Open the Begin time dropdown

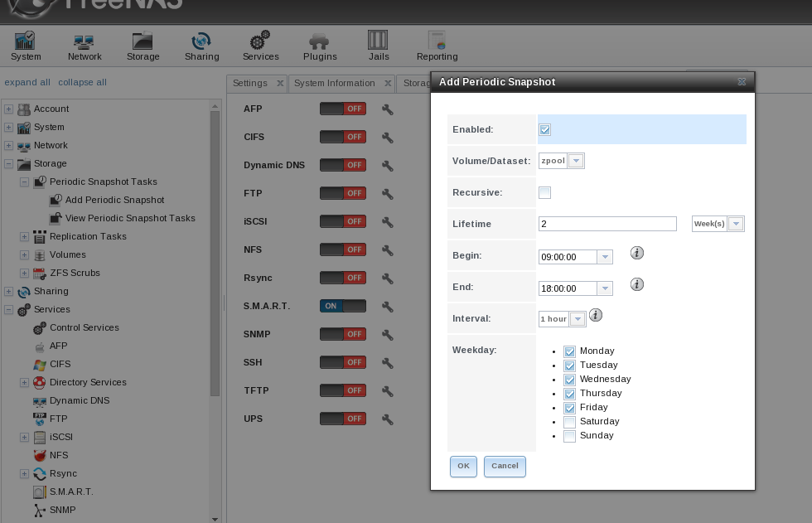[x=605, y=257]
